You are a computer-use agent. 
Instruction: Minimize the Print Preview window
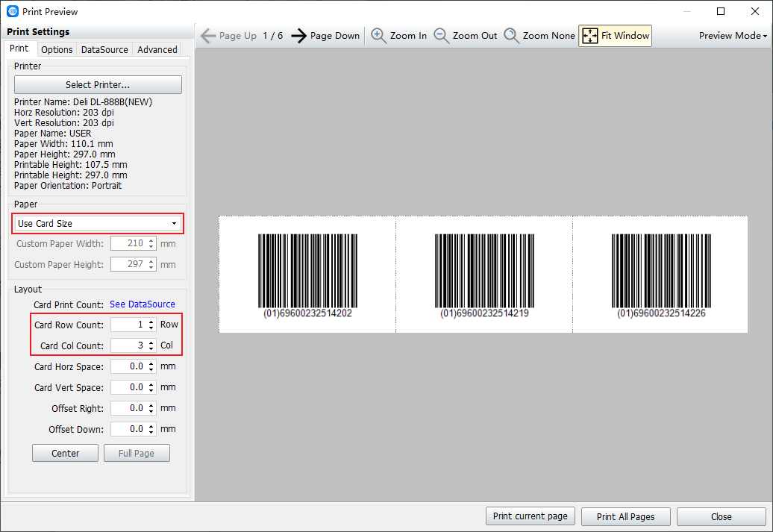tap(687, 11)
